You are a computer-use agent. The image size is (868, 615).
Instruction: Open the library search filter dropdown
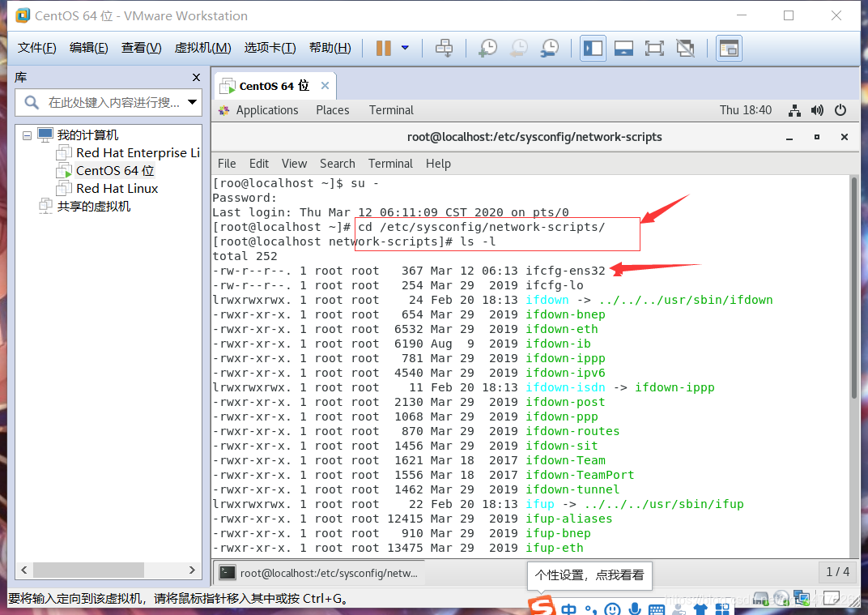click(x=192, y=102)
